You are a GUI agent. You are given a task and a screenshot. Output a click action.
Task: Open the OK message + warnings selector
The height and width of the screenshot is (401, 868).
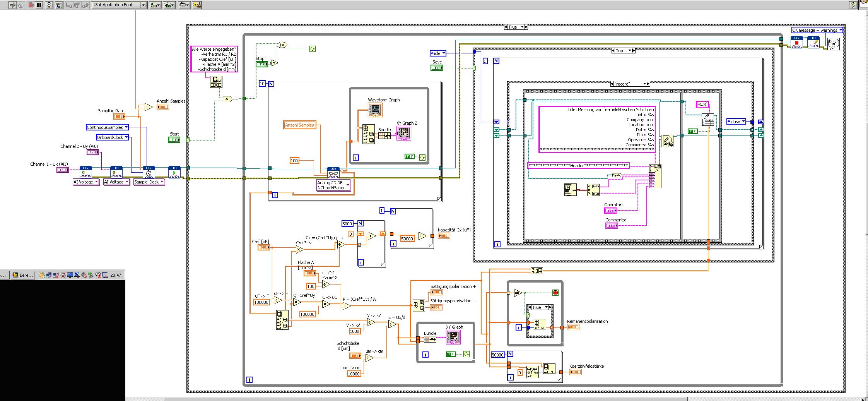point(817,30)
